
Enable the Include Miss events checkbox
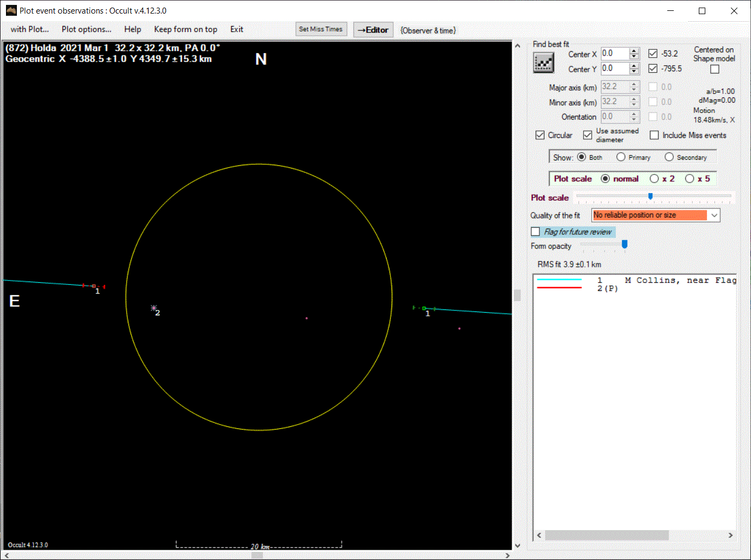(x=654, y=135)
